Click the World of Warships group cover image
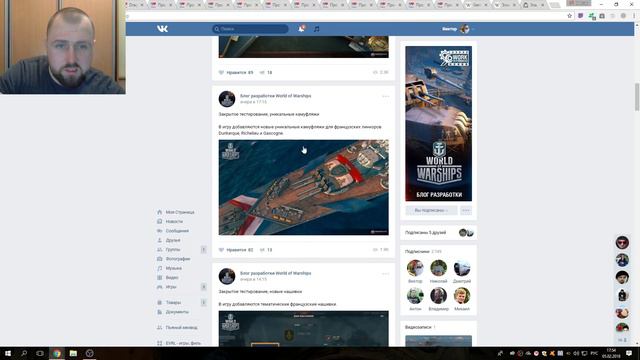 coord(438,123)
